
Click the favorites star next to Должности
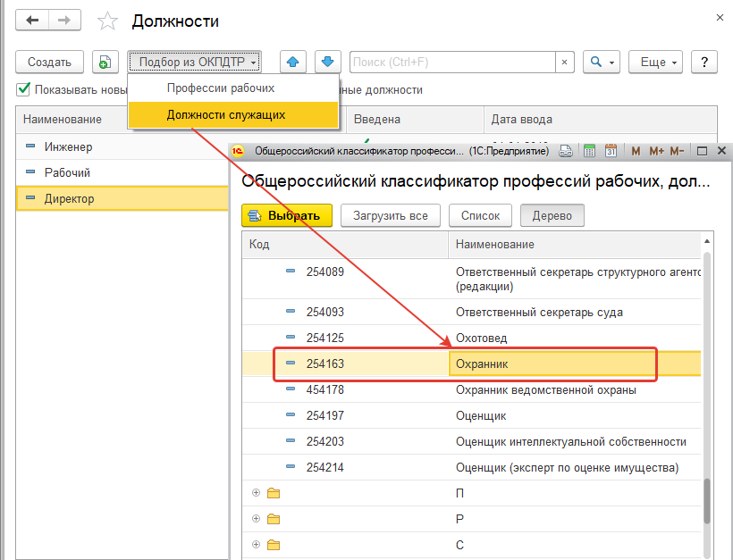tap(106, 21)
